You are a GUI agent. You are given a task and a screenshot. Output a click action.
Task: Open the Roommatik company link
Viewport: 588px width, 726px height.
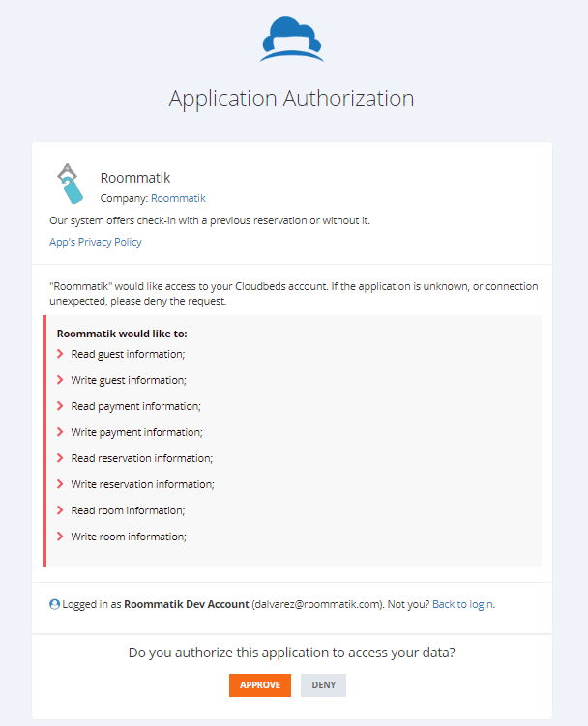click(178, 198)
